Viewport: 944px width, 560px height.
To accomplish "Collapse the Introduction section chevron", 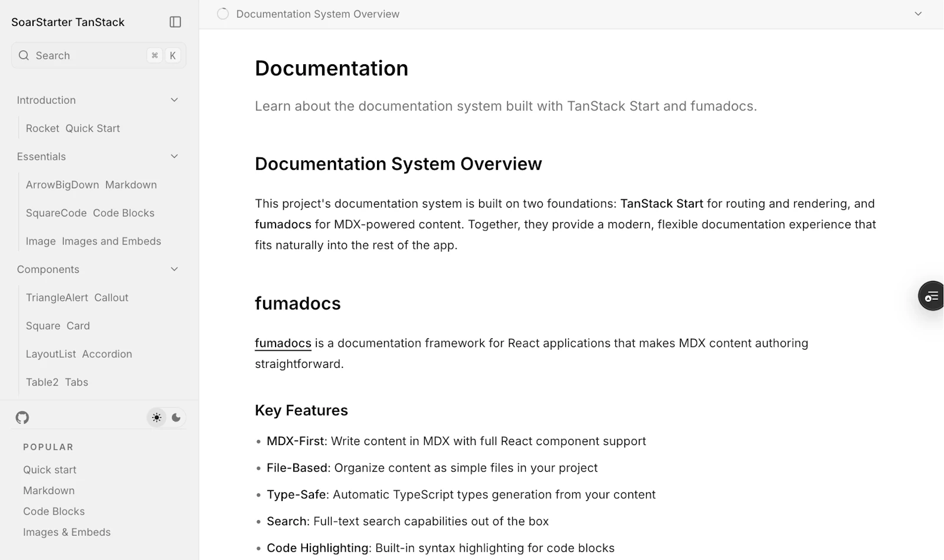I will coord(174,100).
